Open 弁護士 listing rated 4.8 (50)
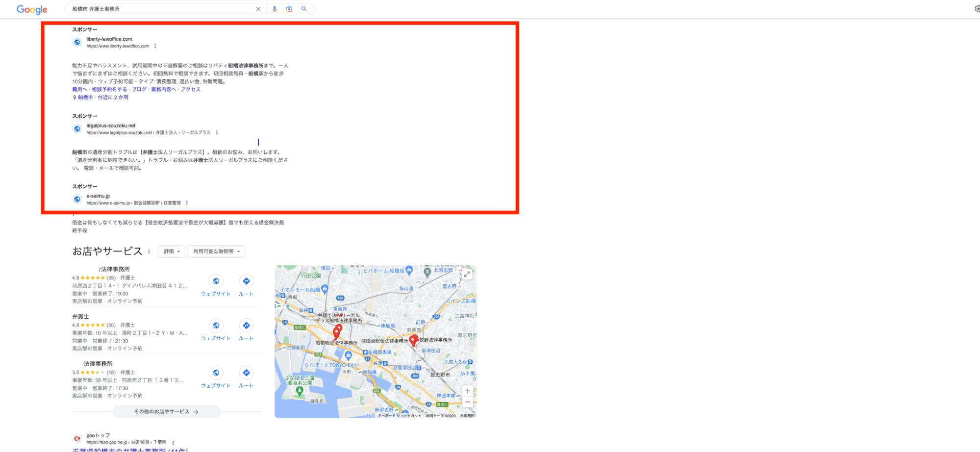 (81, 317)
